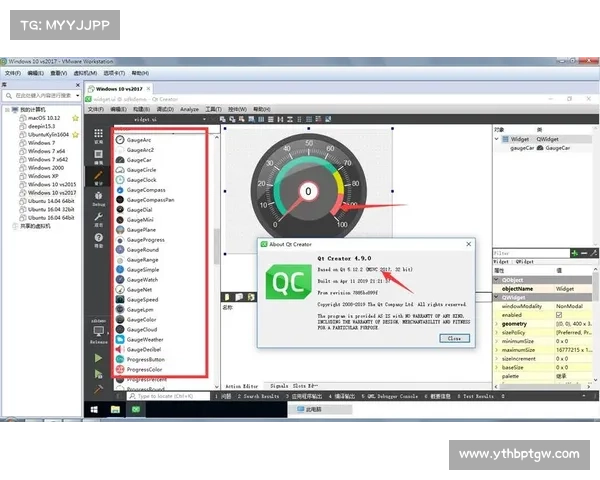Screen dimensions: 600x480
Task: Select the ProgressColor widget
Action: (x=144, y=369)
